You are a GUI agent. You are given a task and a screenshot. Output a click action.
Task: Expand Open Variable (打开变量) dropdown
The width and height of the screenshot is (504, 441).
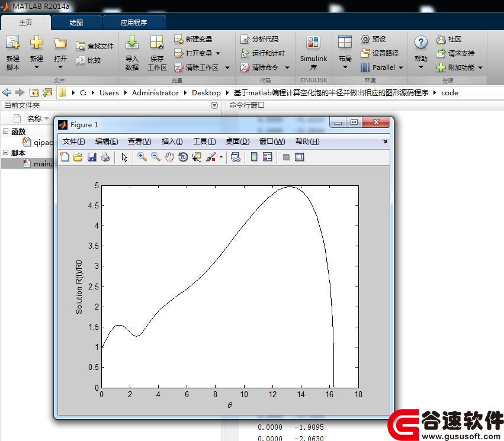pos(218,53)
